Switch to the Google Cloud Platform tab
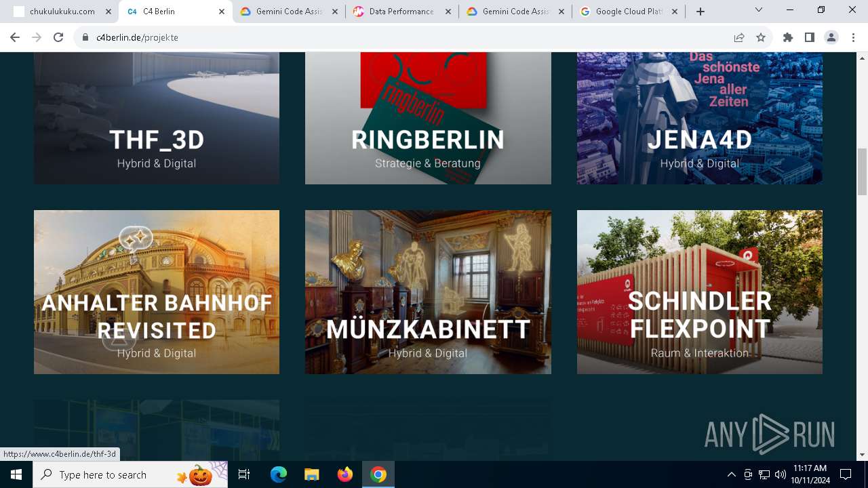Image resolution: width=868 pixels, height=488 pixels. [628, 12]
